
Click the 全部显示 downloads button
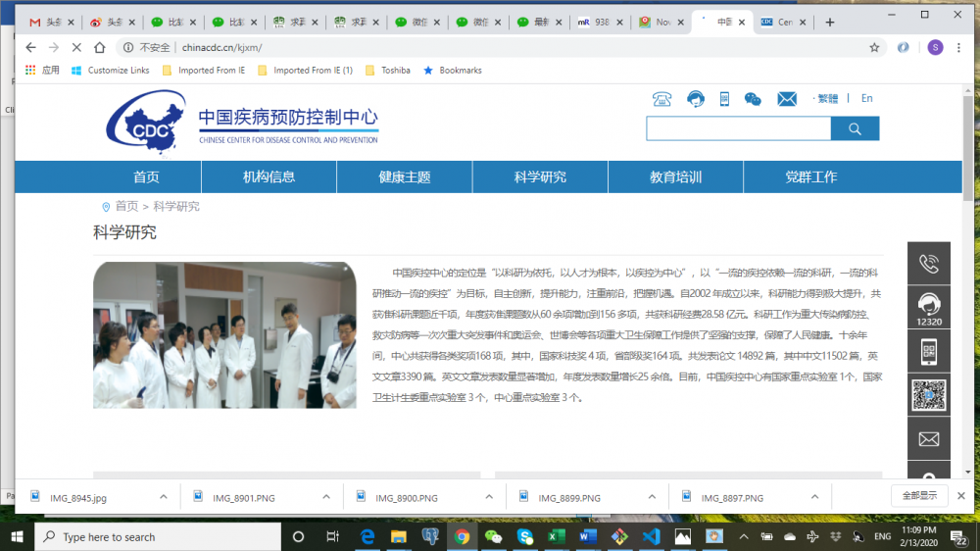[919, 496]
